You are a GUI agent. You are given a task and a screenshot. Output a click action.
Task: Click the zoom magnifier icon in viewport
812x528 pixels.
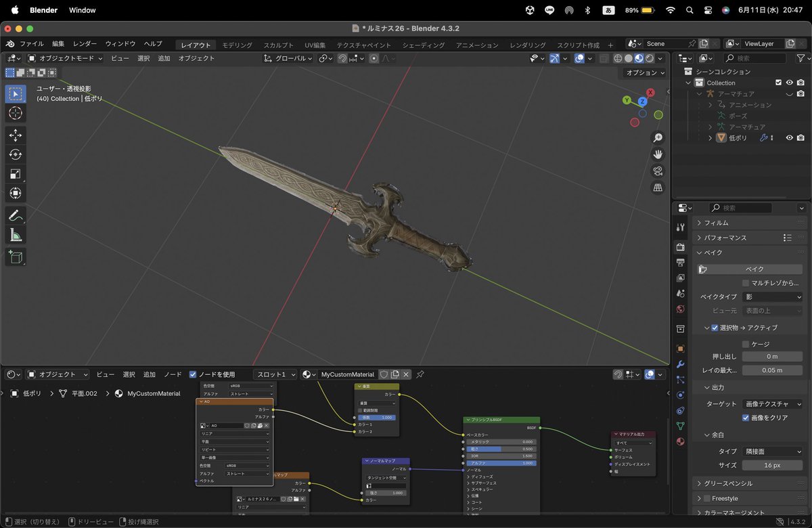658,137
